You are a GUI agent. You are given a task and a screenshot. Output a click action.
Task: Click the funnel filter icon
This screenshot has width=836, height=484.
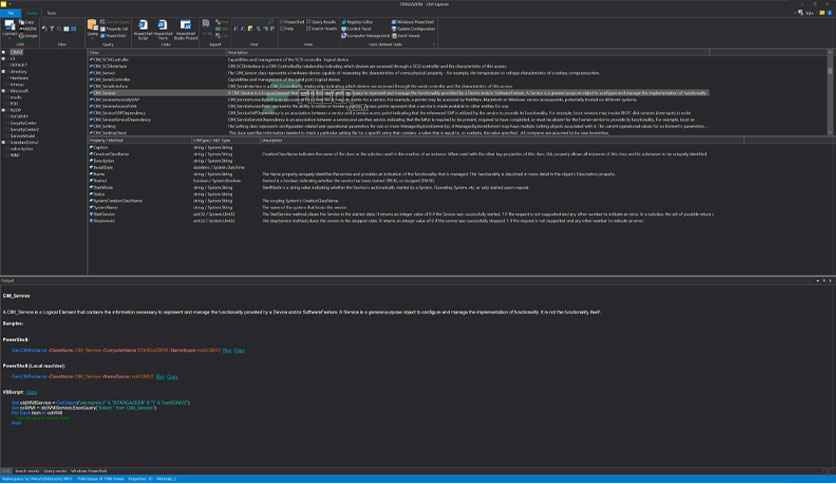click(x=52, y=29)
